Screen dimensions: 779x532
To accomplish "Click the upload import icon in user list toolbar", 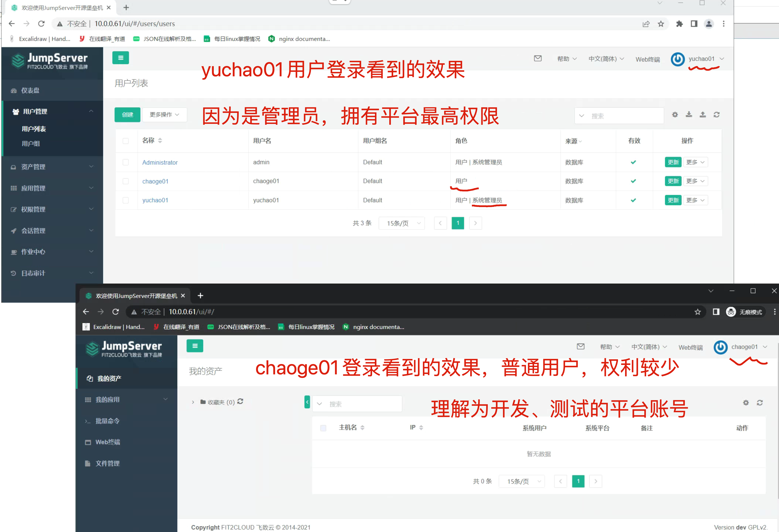I will pos(703,115).
